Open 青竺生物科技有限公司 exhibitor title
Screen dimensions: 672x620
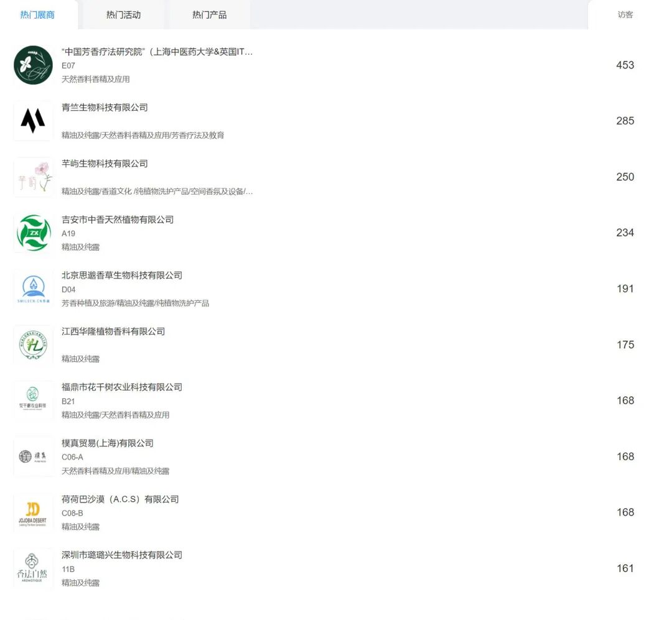(x=105, y=108)
